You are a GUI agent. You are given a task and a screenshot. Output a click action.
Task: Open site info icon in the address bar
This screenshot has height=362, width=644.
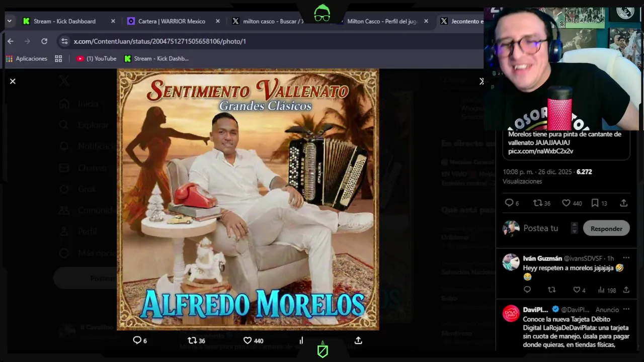(64, 41)
